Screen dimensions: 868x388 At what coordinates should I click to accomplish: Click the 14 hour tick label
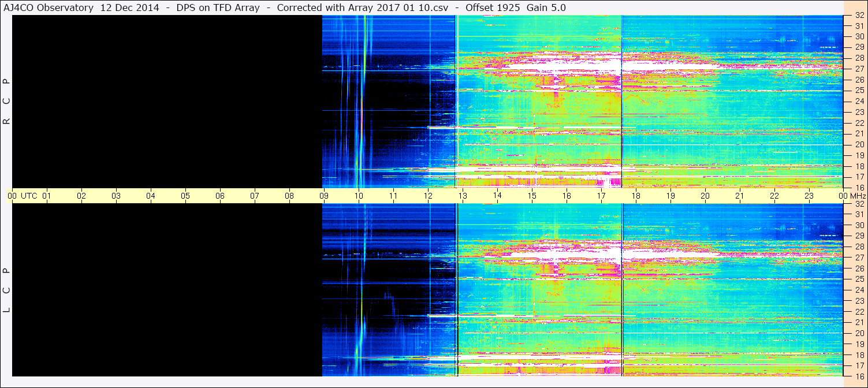[x=497, y=196]
